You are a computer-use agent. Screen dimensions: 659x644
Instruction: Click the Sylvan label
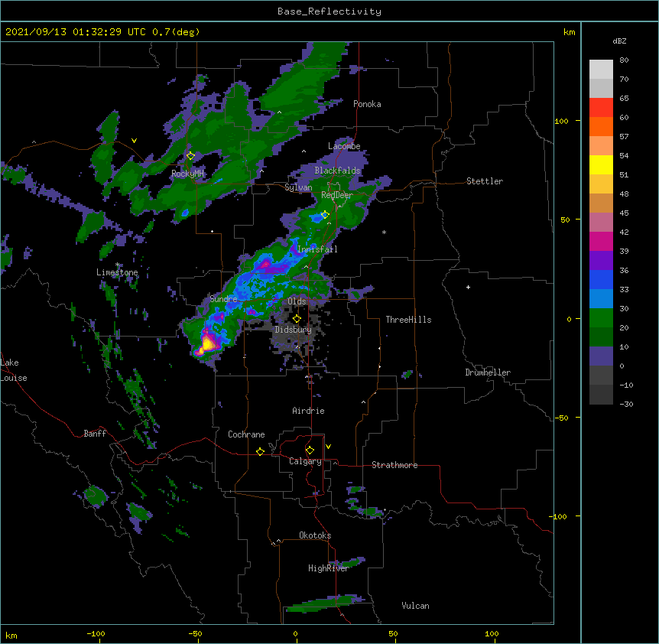(x=298, y=187)
